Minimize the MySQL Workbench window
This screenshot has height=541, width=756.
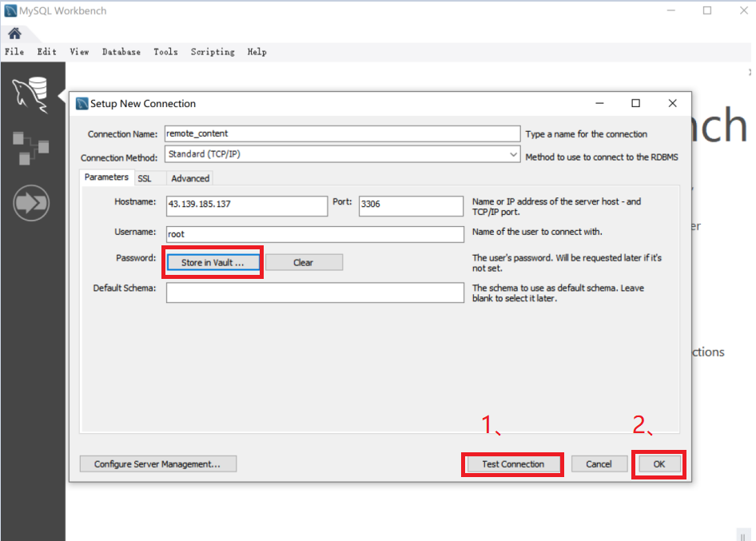click(x=671, y=10)
